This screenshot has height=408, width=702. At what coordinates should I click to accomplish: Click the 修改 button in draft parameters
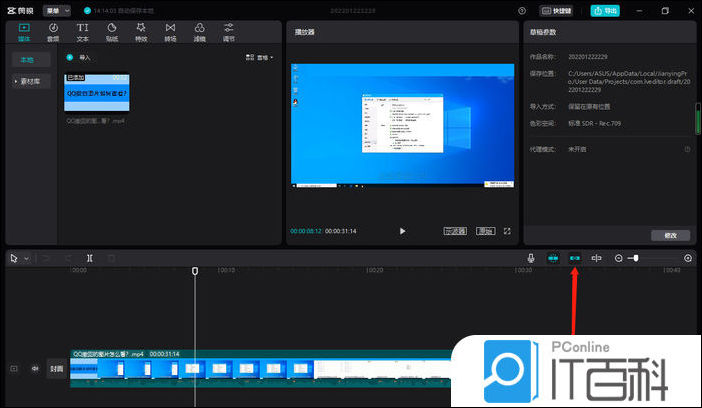tap(669, 235)
